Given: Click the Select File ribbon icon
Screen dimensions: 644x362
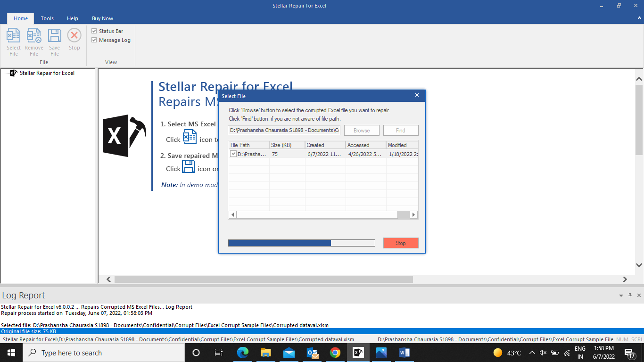Looking at the screenshot, I should pyautogui.click(x=14, y=42).
